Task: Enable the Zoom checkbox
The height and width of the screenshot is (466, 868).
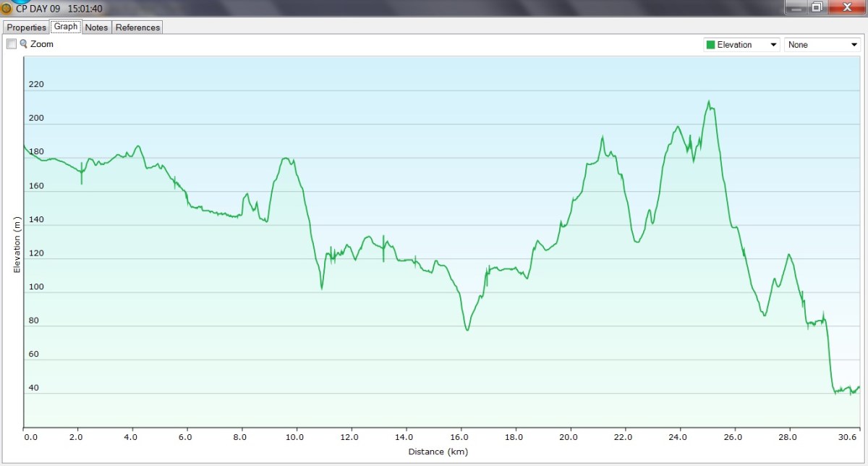Action: pos(12,44)
